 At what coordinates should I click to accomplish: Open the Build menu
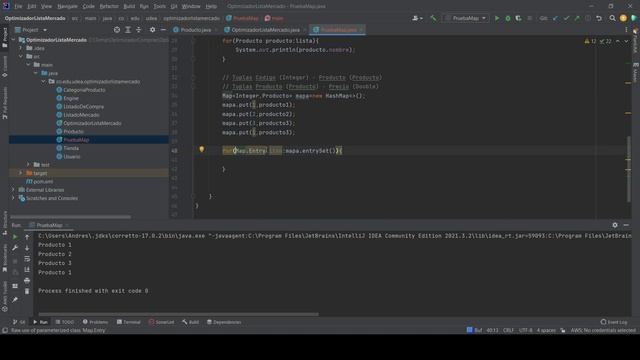pos(129,6)
